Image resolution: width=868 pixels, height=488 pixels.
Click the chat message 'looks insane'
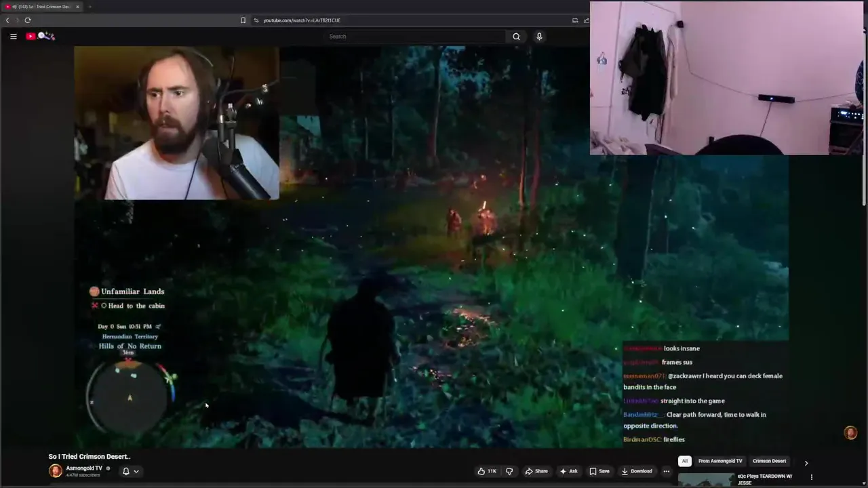[682, 348]
